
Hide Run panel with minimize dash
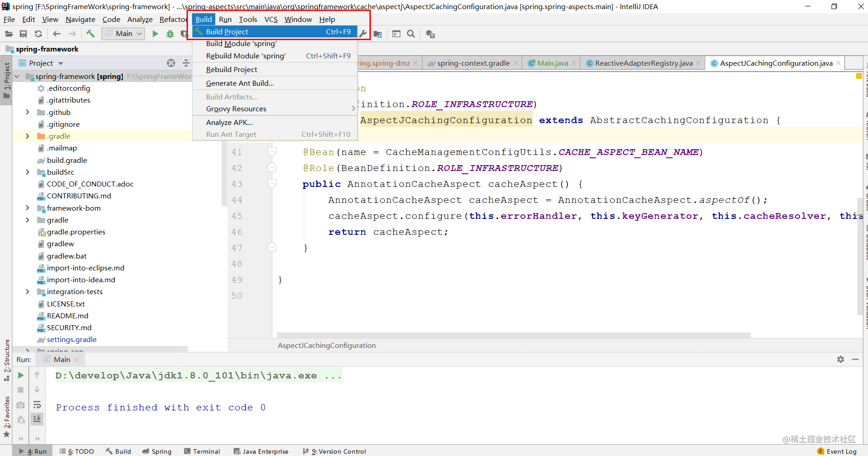[x=855, y=359]
